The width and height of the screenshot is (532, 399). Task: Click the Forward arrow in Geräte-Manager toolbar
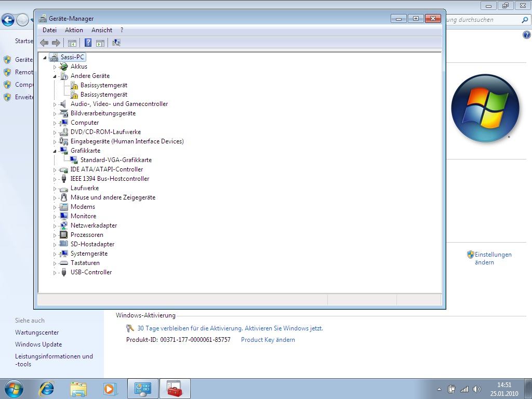click(56, 43)
